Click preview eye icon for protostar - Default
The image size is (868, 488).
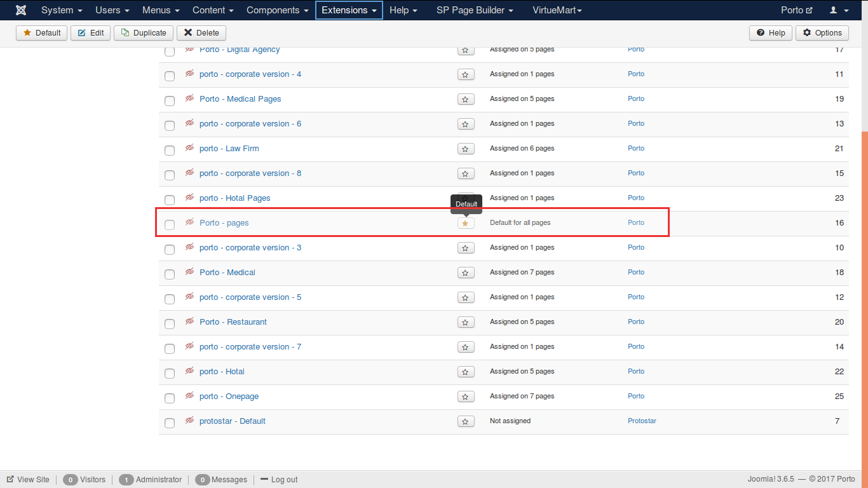pyautogui.click(x=189, y=420)
